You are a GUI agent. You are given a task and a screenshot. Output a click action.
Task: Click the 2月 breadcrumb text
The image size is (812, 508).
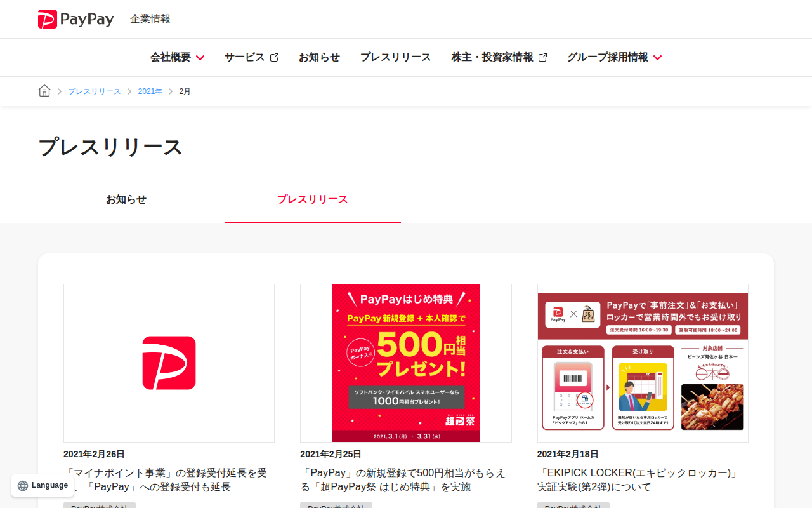(185, 91)
